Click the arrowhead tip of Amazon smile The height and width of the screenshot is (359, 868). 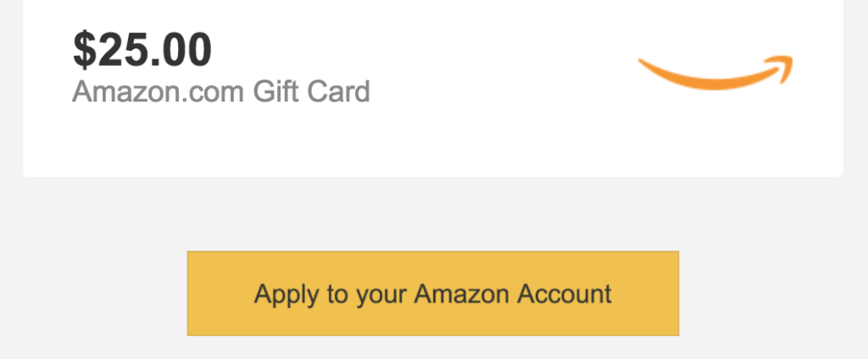click(x=784, y=68)
